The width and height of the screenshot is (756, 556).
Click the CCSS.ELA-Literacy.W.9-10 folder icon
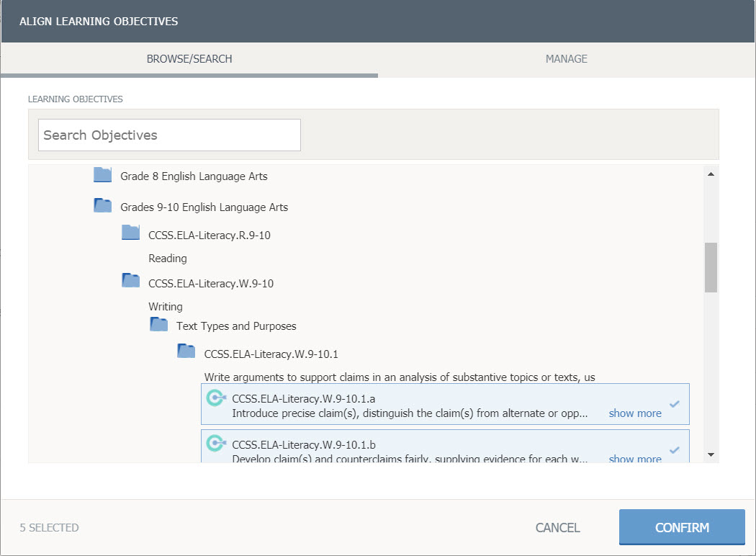pyautogui.click(x=130, y=281)
